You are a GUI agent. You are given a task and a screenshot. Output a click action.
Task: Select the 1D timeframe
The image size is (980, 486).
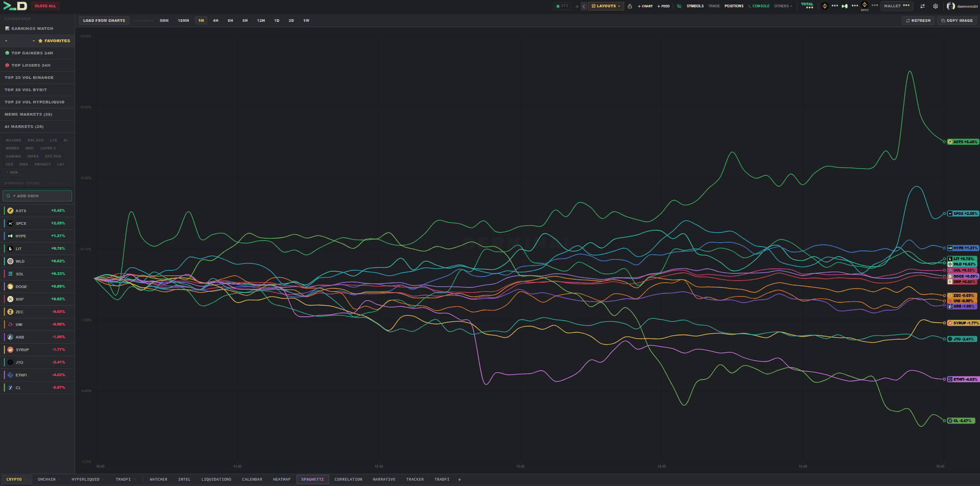coord(277,21)
